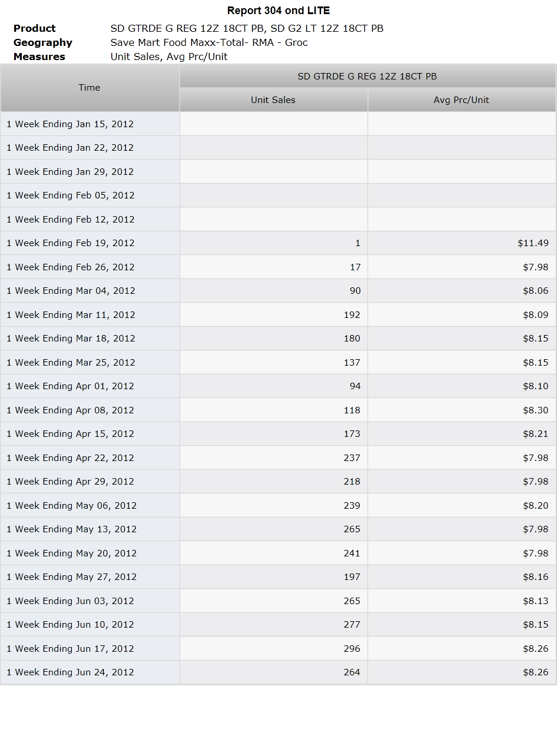Click the Week Ending Jun 17, 2012 label
557x756 pixels.
[x=71, y=648]
